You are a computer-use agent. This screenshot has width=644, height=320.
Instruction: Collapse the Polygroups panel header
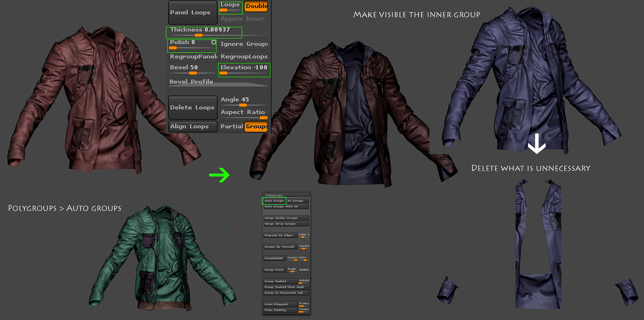(286, 195)
